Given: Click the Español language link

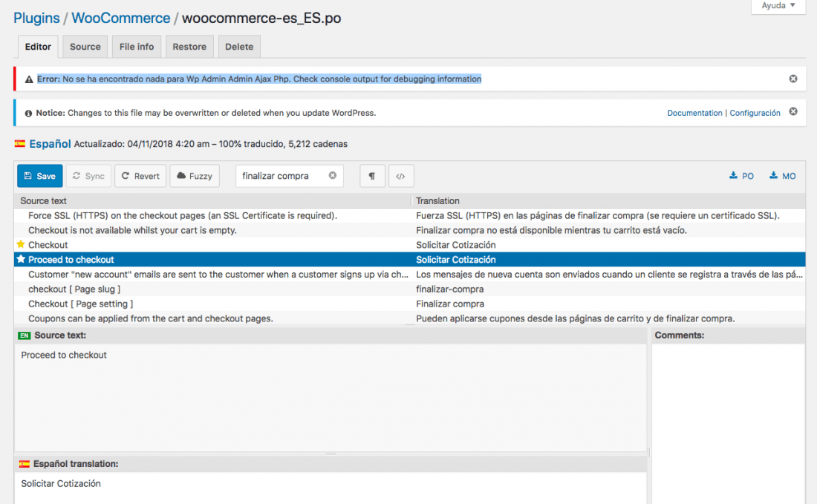Looking at the screenshot, I should tap(50, 144).
